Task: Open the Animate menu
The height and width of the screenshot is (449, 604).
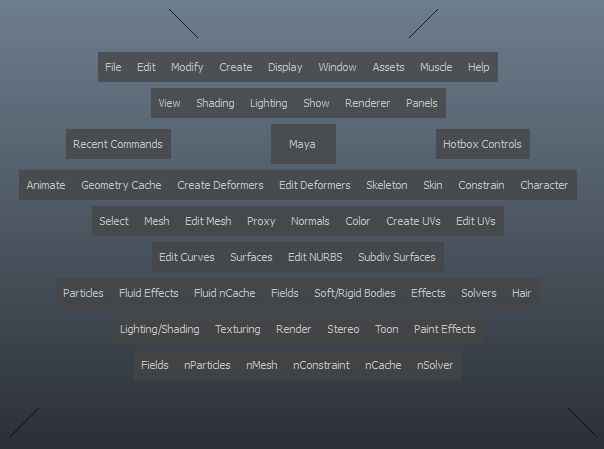Action: pyautogui.click(x=46, y=185)
